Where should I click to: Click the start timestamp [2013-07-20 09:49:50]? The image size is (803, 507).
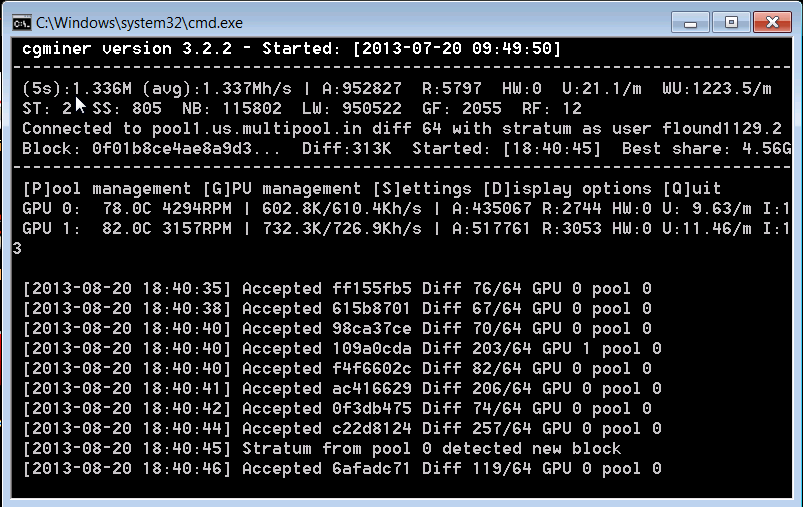point(457,49)
